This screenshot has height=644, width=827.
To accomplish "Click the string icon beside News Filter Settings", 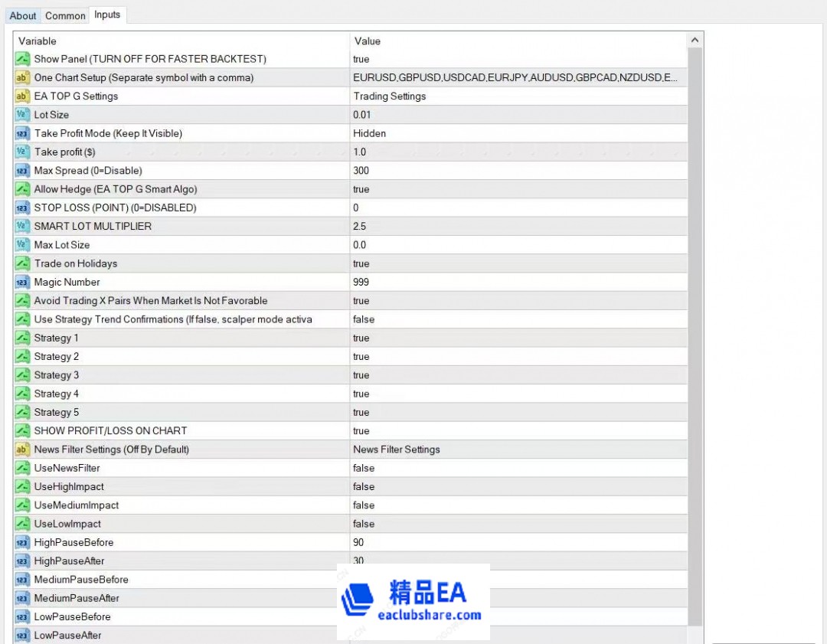I will click(x=22, y=449).
